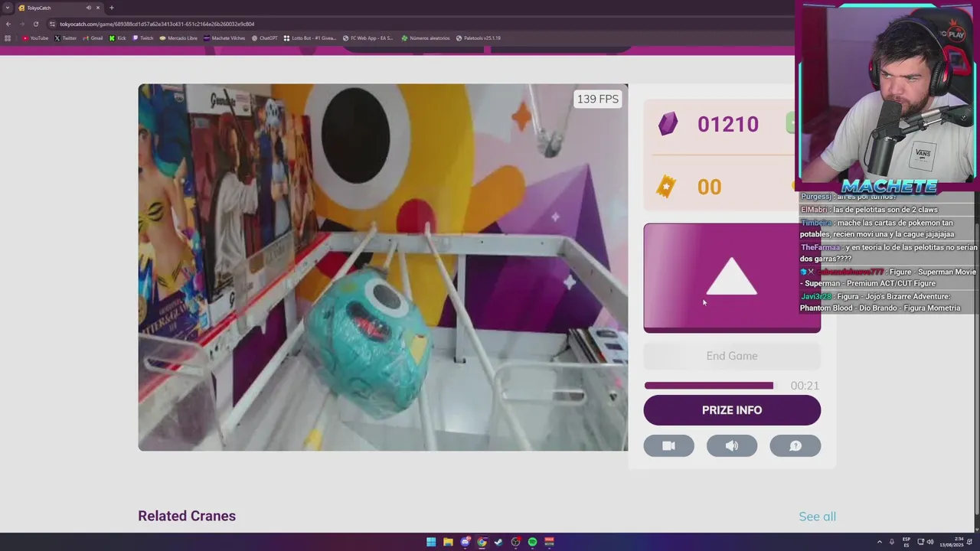Open Spotify from the taskbar
980x551 pixels.
[532, 542]
